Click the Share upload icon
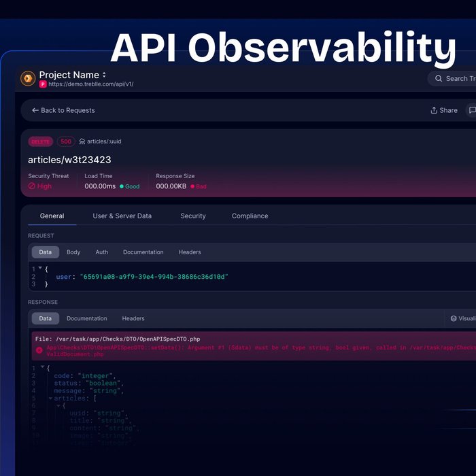476x476 pixels. [434, 110]
